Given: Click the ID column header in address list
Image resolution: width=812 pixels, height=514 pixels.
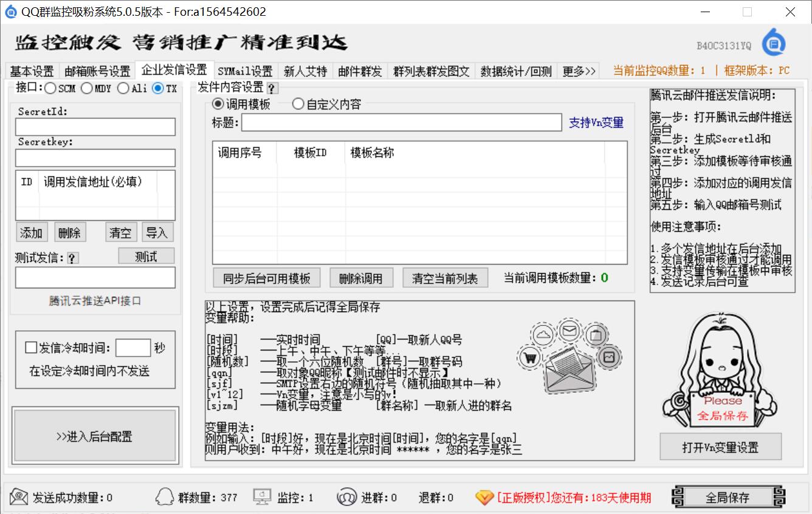Looking at the screenshot, I should [x=27, y=181].
